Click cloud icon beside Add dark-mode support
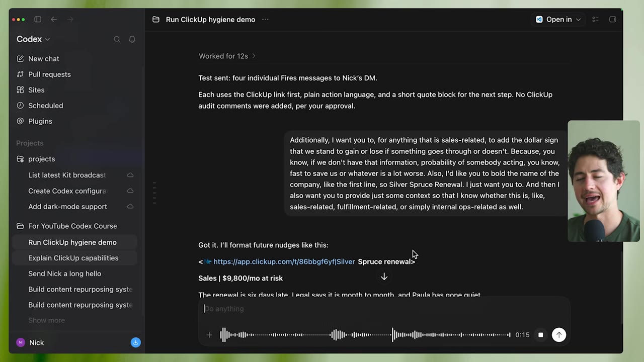644x362 pixels. [x=130, y=207]
